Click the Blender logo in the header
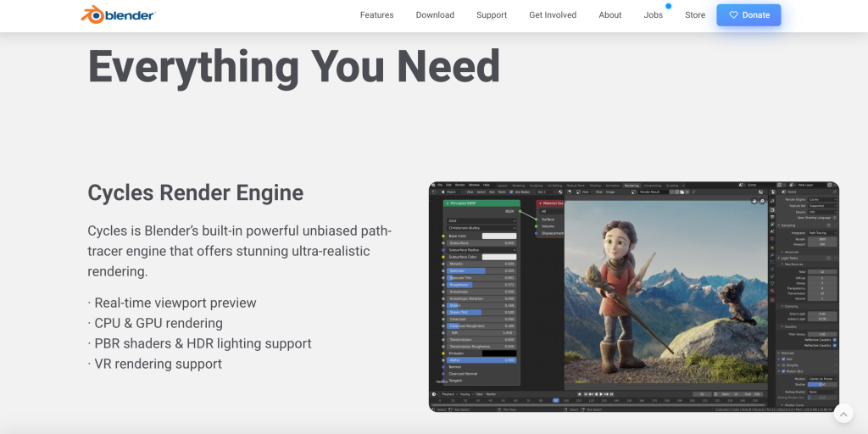Viewport: 868px width, 434px height. tap(118, 14)
